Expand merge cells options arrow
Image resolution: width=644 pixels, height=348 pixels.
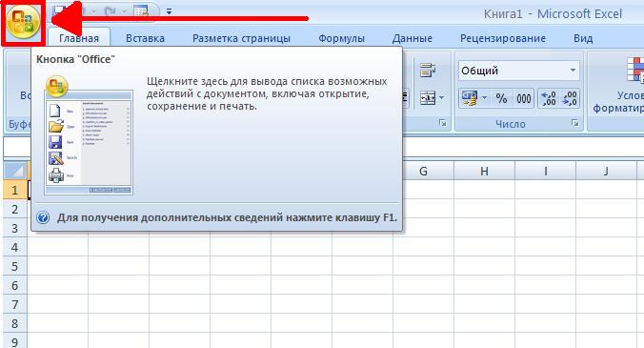[x=441, y=98]
